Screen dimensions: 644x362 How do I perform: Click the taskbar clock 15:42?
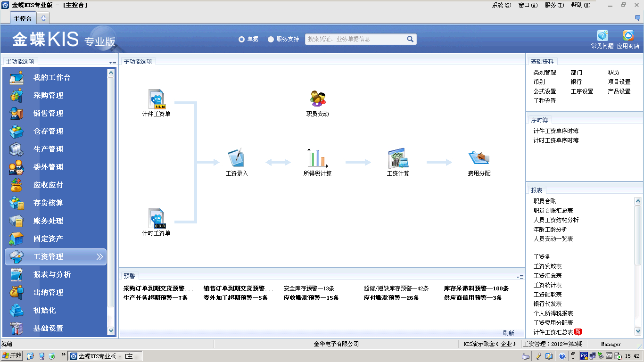632,356
